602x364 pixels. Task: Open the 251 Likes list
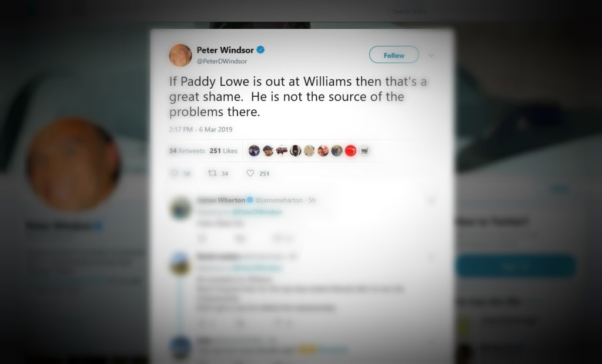(223, 151)
